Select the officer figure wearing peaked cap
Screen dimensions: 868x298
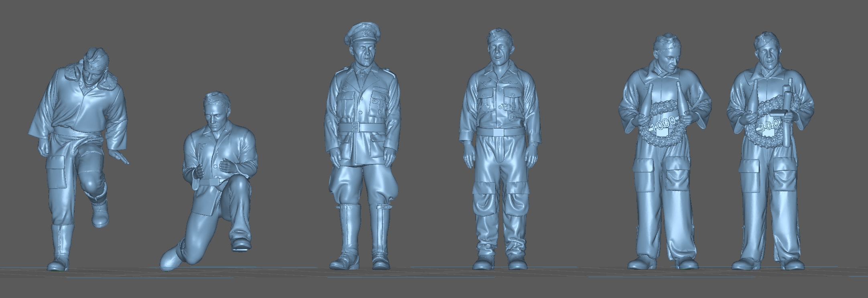point(363,146)
